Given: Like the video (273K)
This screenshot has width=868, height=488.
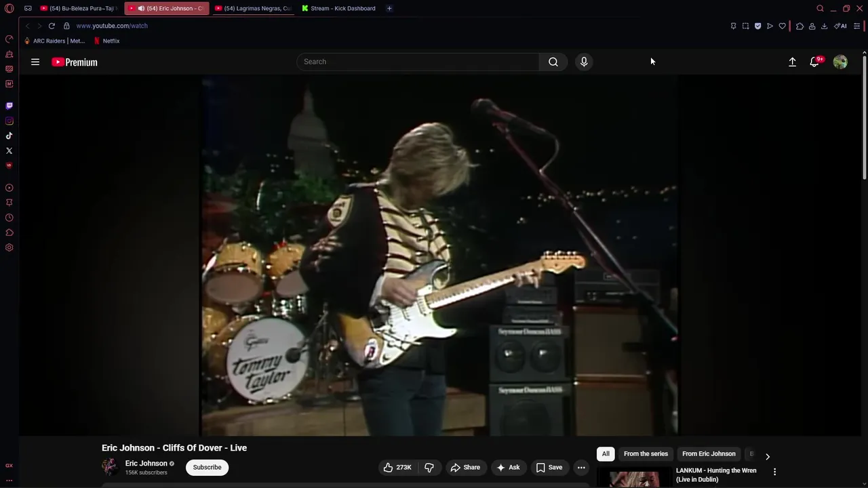Looking at the screenshot, I should [x=397, y=467].
